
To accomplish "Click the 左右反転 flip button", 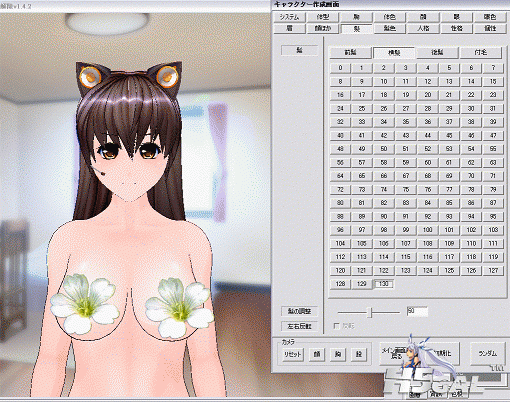I will (299, 326).
